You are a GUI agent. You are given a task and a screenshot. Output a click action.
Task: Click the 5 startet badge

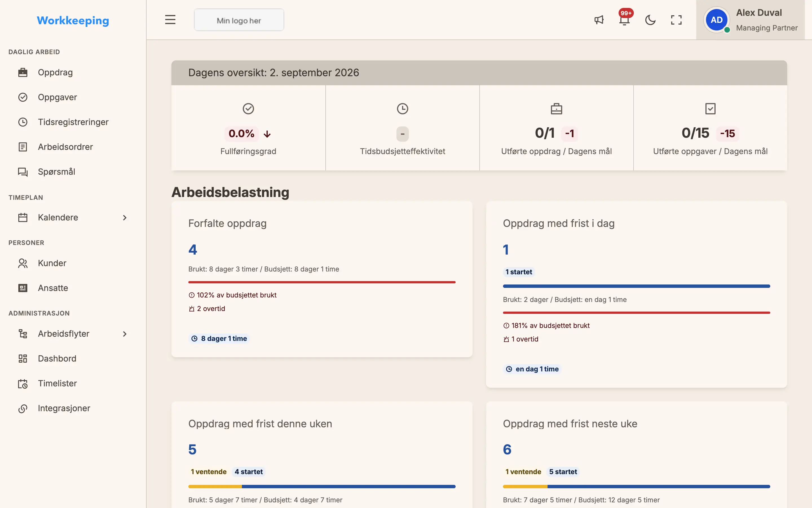(563, 471)
